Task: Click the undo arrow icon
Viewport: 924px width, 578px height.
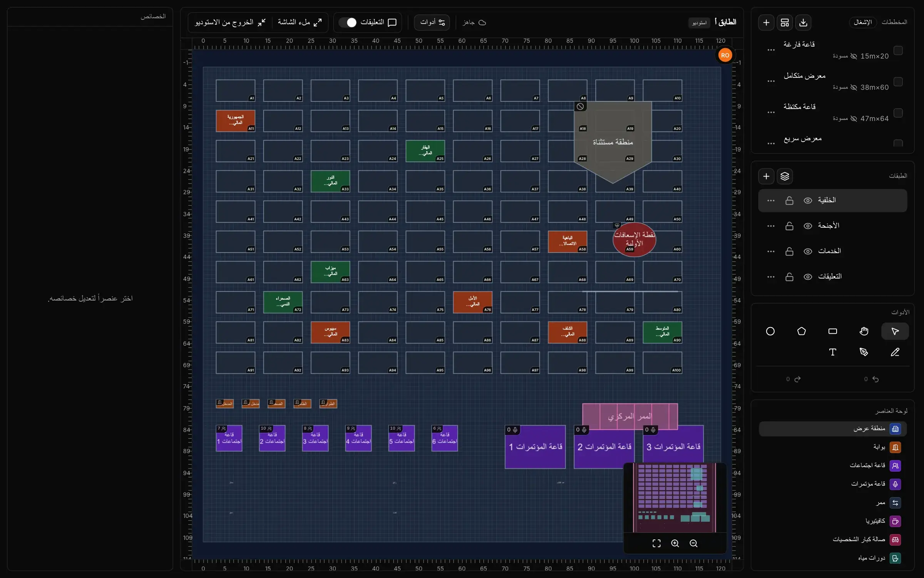Action: 875,379
